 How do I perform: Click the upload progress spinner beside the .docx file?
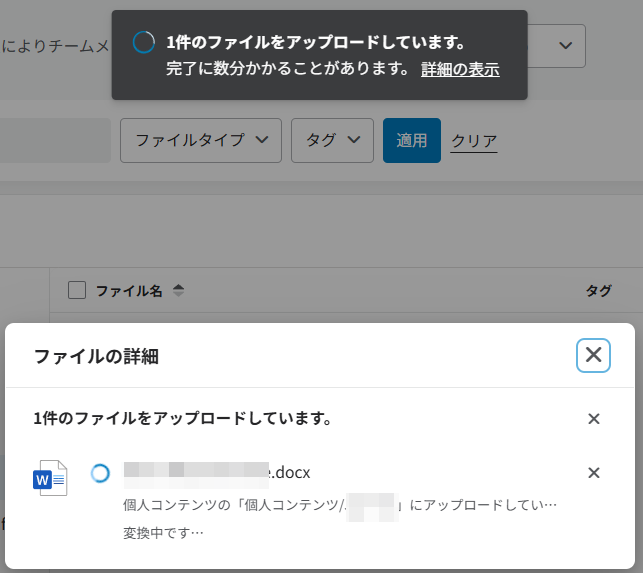click(100, 473)
